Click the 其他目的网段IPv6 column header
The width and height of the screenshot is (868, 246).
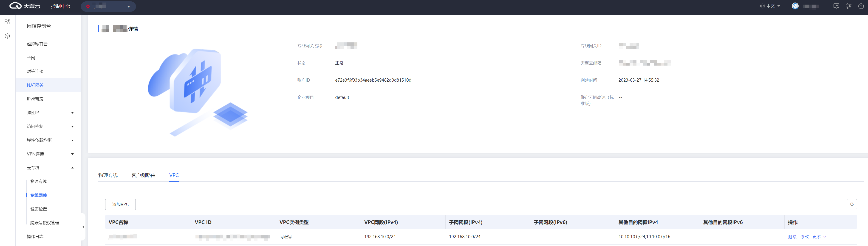pyautogui.click(x=723, y=222)
